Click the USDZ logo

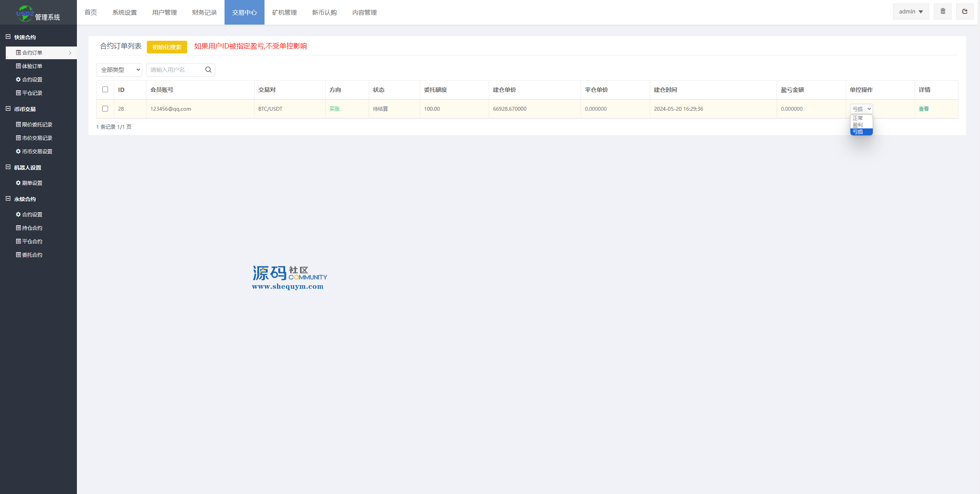coord(25,13)
